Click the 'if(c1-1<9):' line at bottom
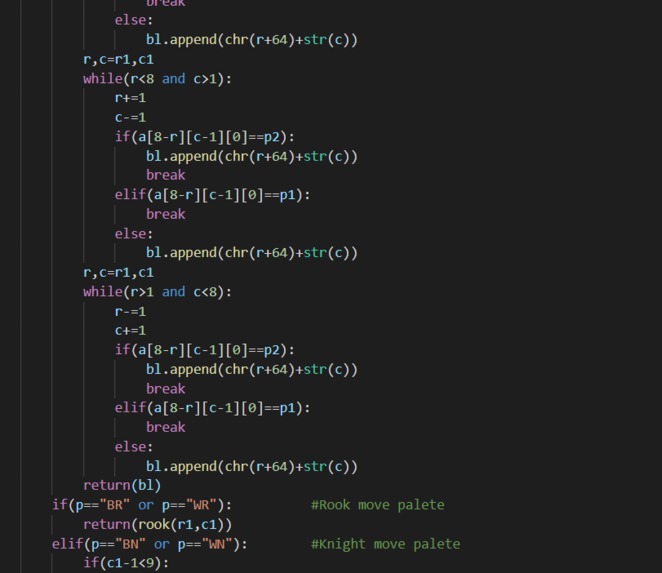Screen dimensions: 662x573 126,563
